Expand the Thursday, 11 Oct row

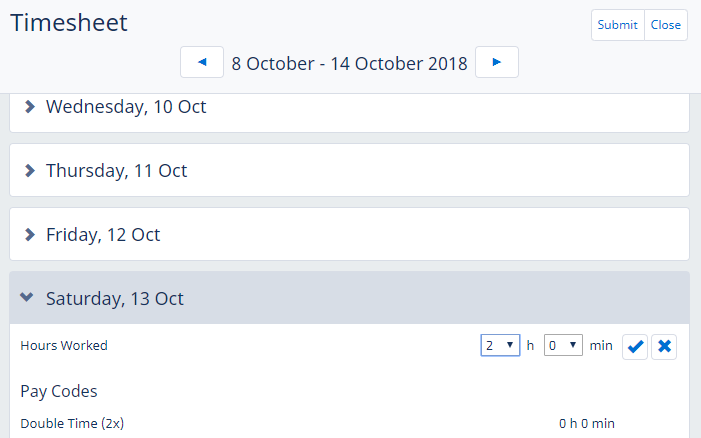[x=117, y=170]
